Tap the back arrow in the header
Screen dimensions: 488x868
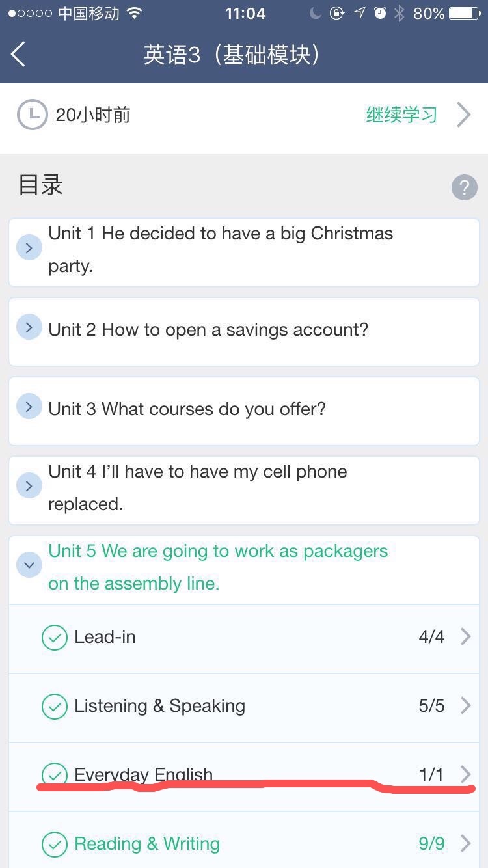point(18,54)
